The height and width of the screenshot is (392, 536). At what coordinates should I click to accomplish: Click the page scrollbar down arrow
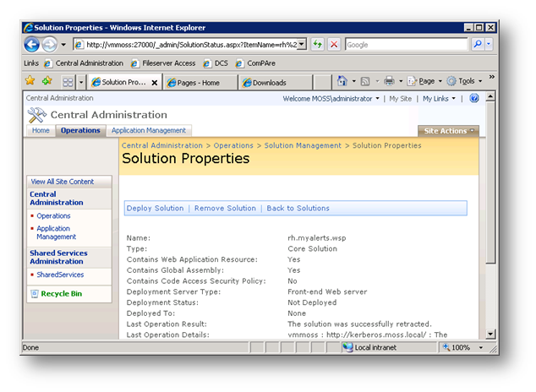(x=490, y=334)
